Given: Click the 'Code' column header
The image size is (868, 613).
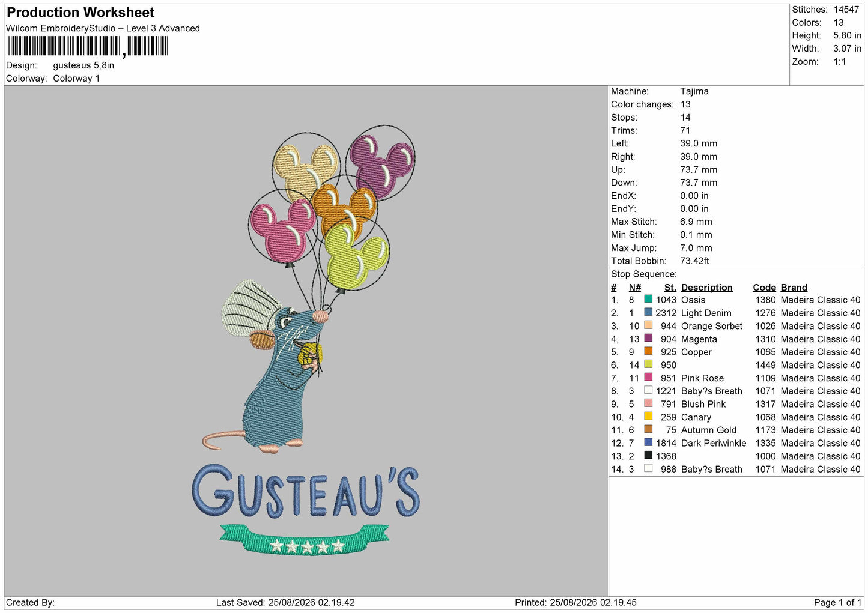Looking at the screenshot, I should (765, 288).
